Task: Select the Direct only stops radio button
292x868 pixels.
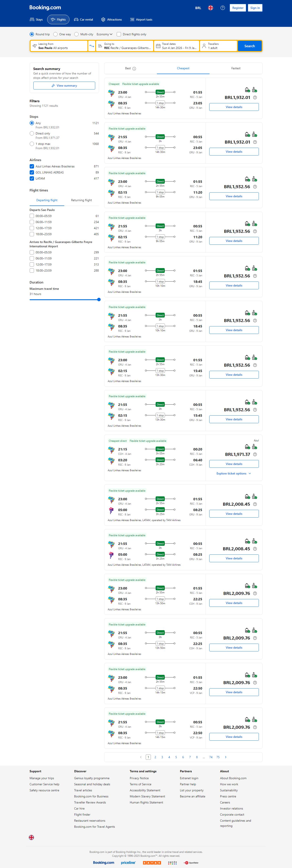Action: tap(32, 133)
